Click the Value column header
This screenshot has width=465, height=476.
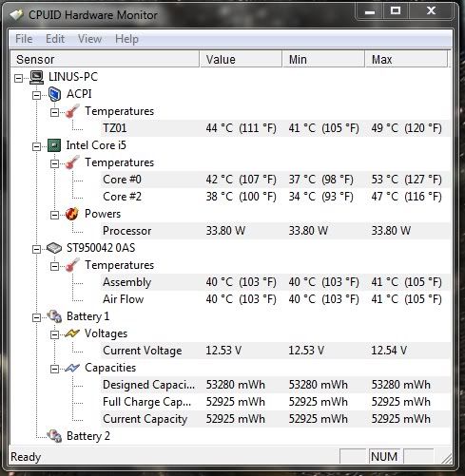point(241,59)
